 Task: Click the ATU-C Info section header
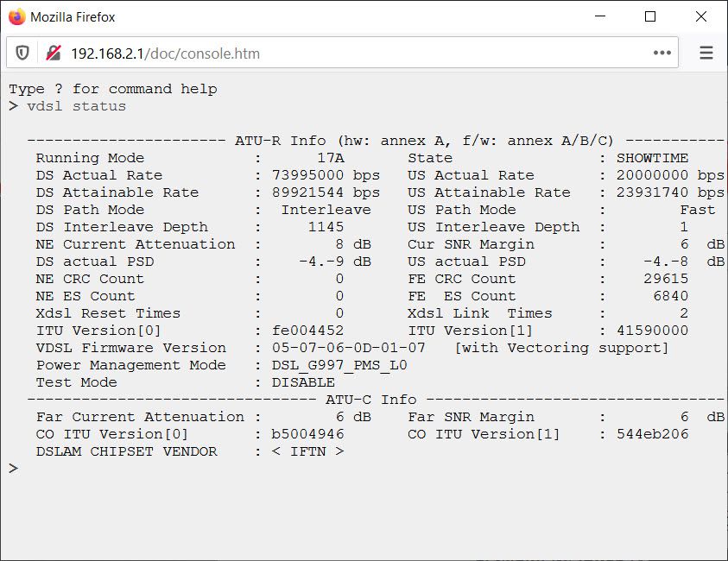point(370,400)
